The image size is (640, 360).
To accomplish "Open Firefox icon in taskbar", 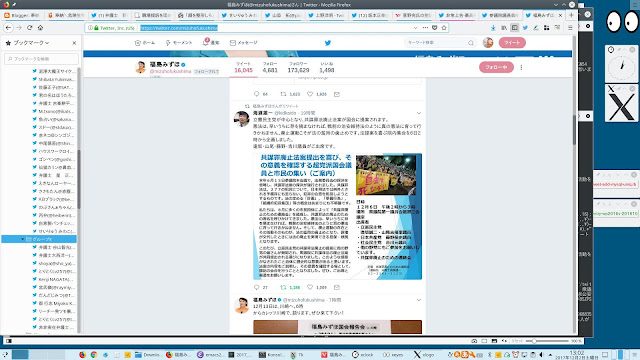I will coord(82,355).
